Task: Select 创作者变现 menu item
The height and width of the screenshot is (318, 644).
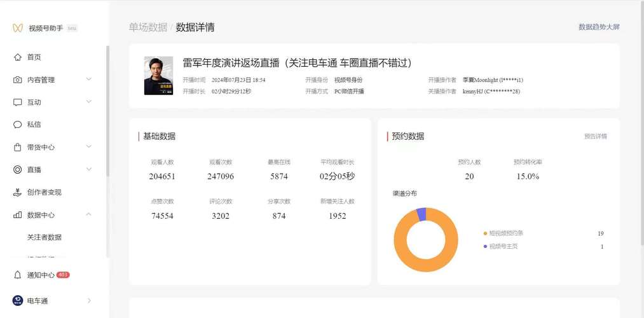Action: tap(45, 192)
